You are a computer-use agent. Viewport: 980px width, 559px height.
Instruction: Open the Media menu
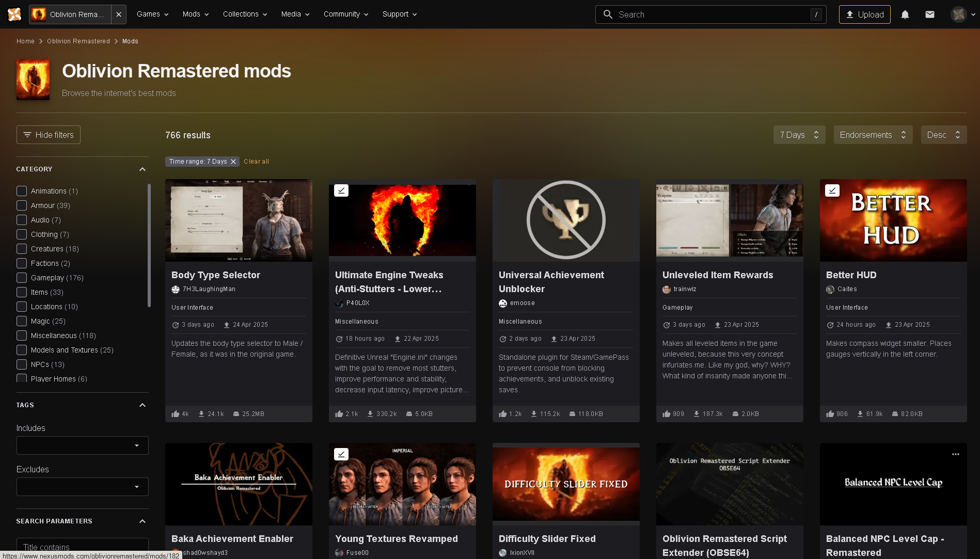[295, 14]
